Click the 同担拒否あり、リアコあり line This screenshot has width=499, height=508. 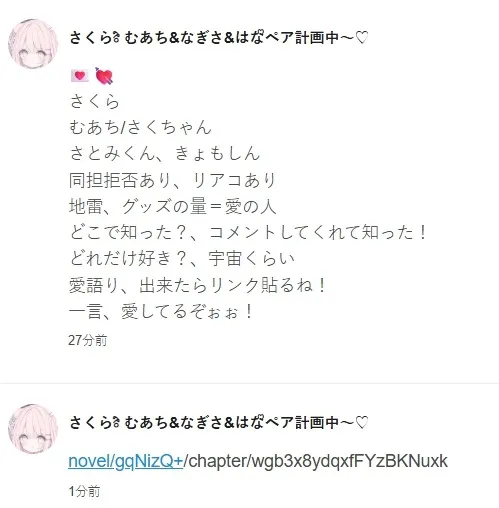(172, 180)
